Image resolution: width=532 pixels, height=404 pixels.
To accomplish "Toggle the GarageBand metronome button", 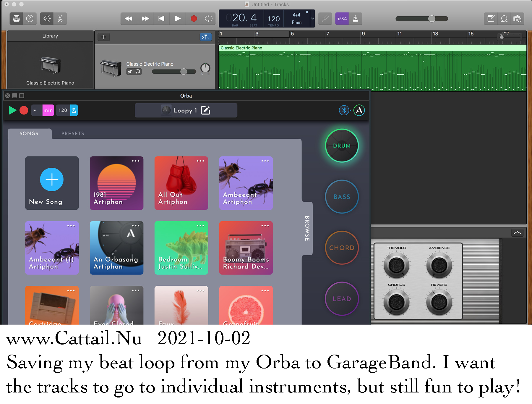I will [356, 19].
